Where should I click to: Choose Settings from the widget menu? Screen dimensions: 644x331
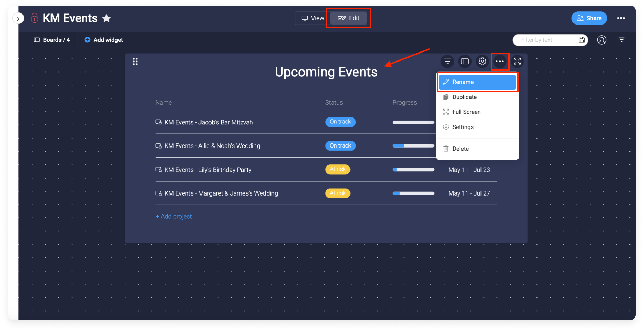(477, 127)
